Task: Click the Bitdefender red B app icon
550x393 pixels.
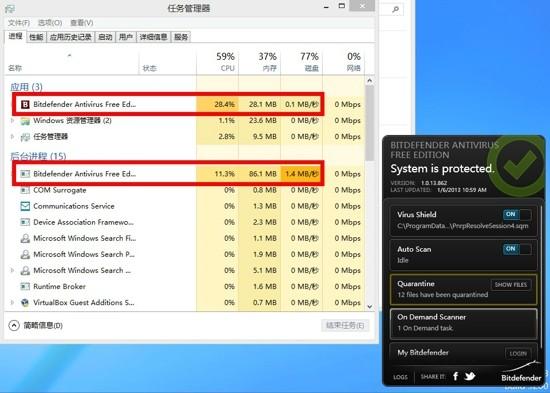Action: tap(25, 104)
